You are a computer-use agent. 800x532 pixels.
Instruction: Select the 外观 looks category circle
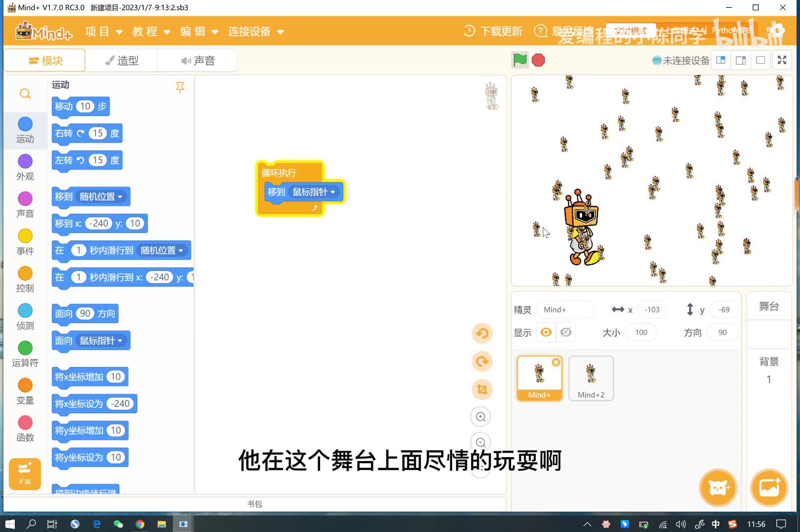click(25, 161)
